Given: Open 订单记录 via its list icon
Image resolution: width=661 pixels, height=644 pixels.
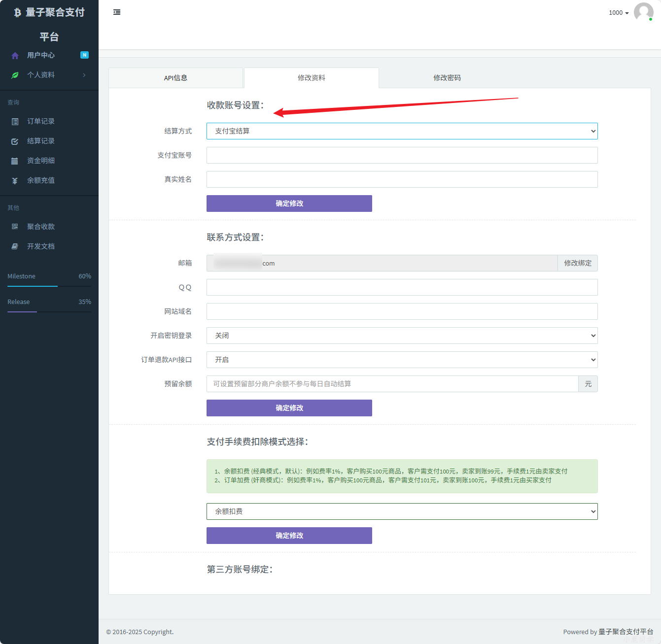Looking at the screenshot, I should coord(15,122).
